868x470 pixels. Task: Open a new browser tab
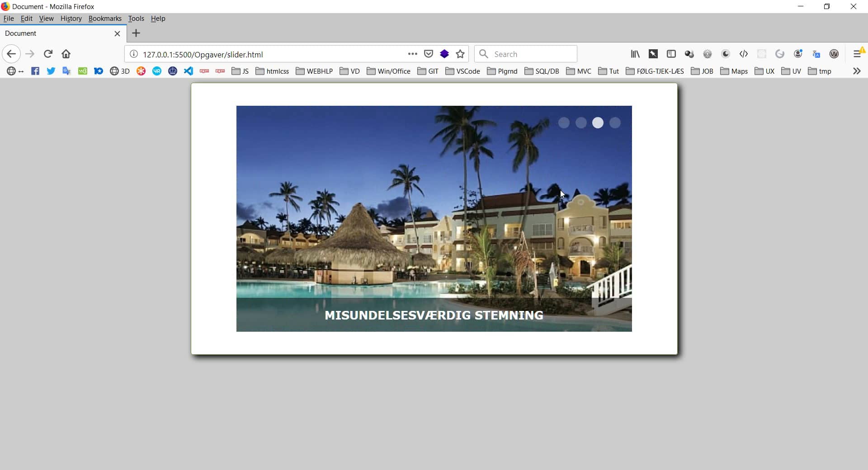click(136, 33)
